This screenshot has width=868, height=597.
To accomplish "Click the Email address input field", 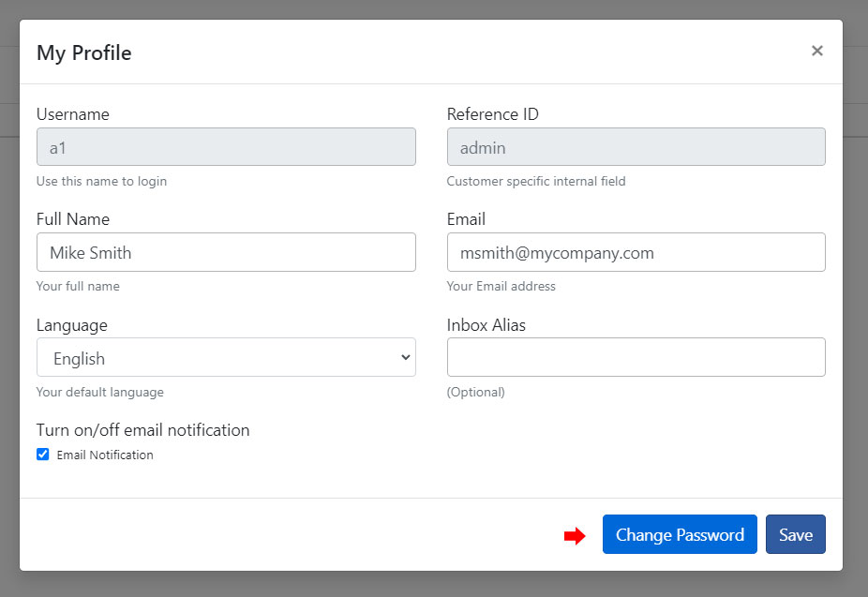I will tap(636, 252).
